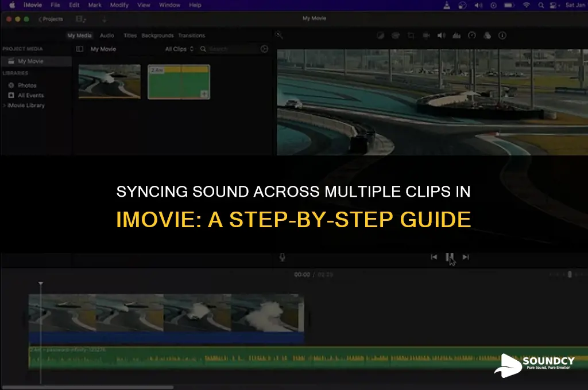
Task: Open Control Center from the menu bar
Action: click(x=554, y=5)
